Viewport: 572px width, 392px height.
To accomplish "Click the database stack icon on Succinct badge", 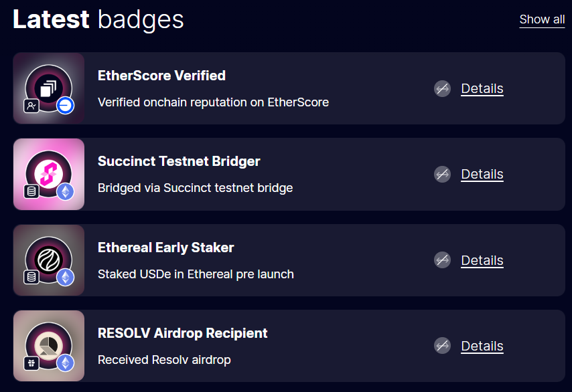I will coord(31,191).
